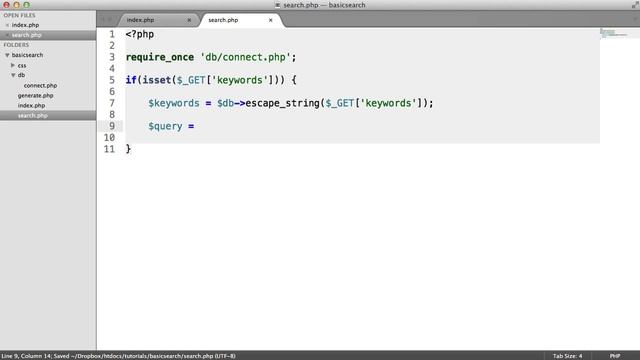Collapse the basicsearch folder

coord(7,55)
